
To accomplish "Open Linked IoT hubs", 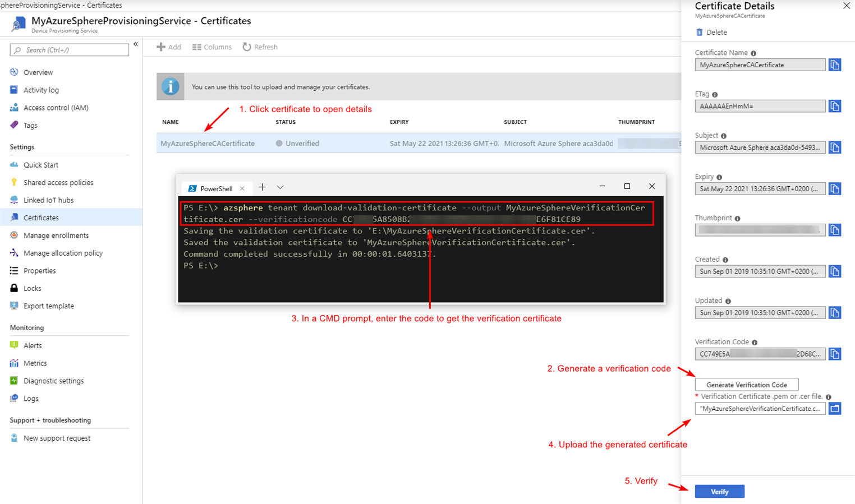I will click(48, 200).
